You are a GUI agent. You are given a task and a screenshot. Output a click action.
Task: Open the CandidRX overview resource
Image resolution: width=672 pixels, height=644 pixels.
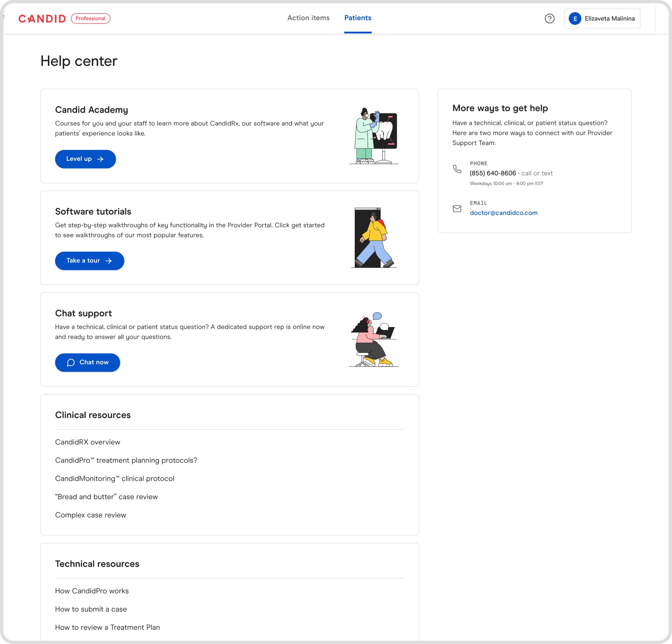[x=87, y=442]
